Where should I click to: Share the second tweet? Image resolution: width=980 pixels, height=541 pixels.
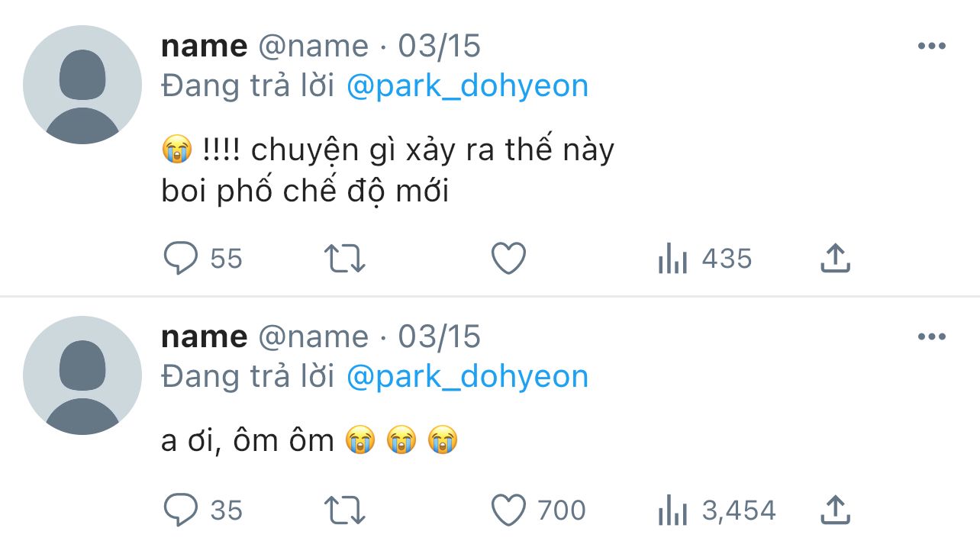(x=835, y=509)
